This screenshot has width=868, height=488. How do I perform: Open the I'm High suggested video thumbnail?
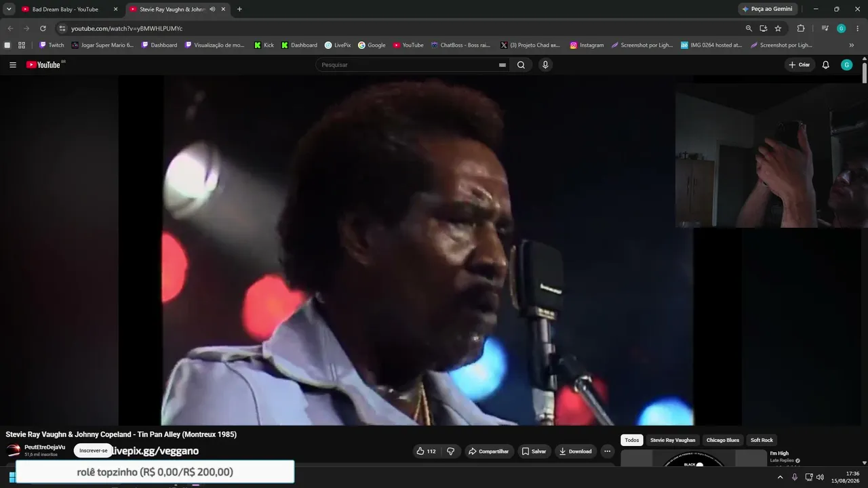point(694,458)
